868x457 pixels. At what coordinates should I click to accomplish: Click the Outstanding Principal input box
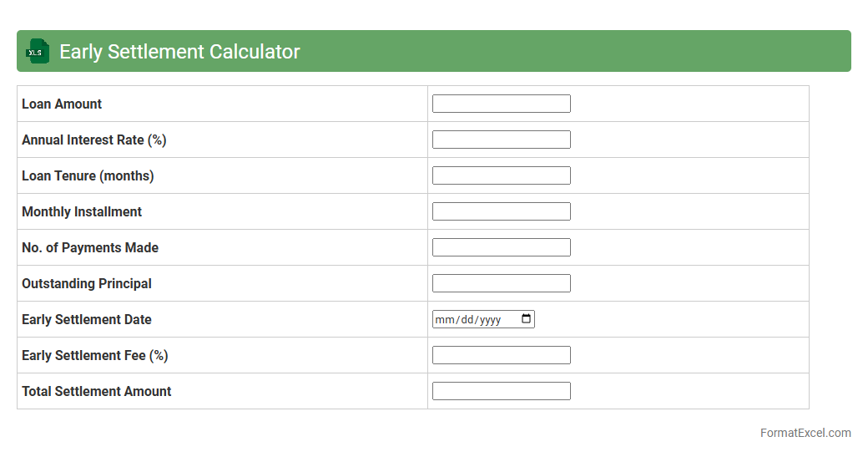pyautogui.click(x=501, y=283)
